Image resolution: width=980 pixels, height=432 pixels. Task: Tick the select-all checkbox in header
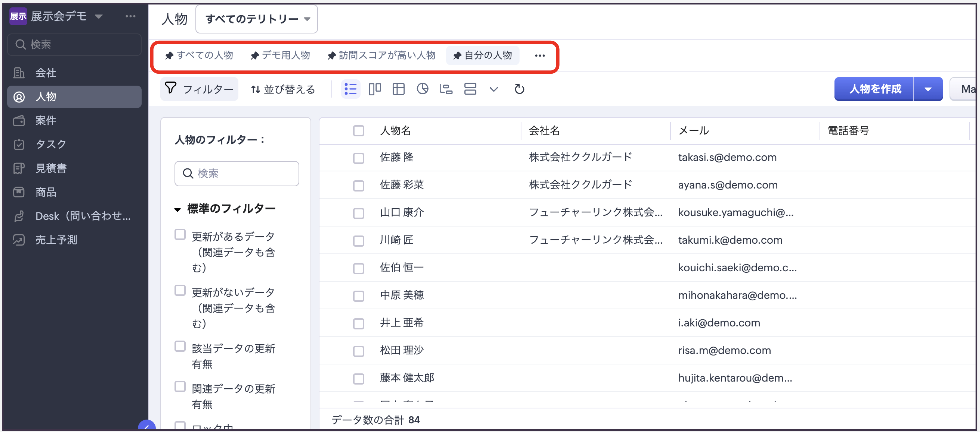(358, 131)
